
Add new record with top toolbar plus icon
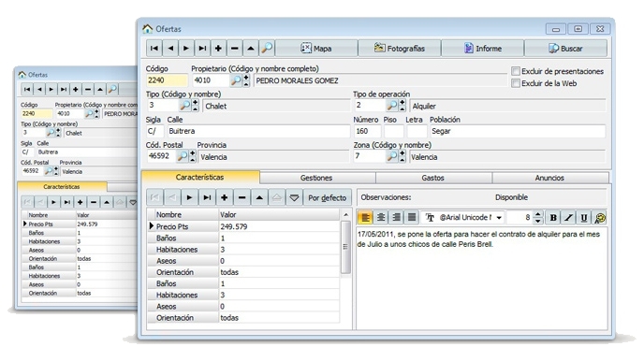(218, 49)
